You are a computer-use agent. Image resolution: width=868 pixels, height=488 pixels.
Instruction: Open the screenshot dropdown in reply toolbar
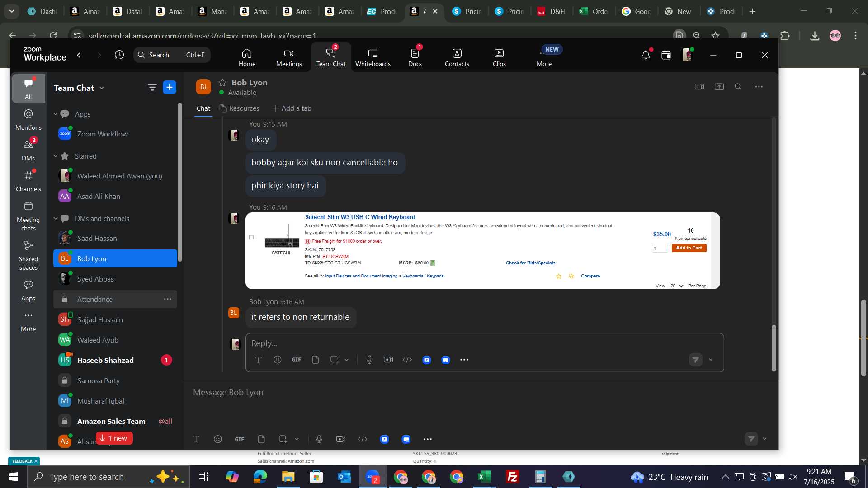click(347, 360)
